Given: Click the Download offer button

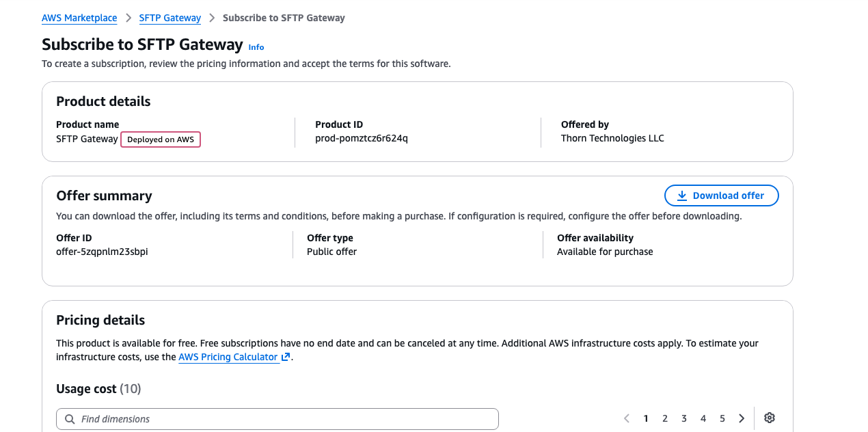Looking at the screenshot, I should 722,195.
